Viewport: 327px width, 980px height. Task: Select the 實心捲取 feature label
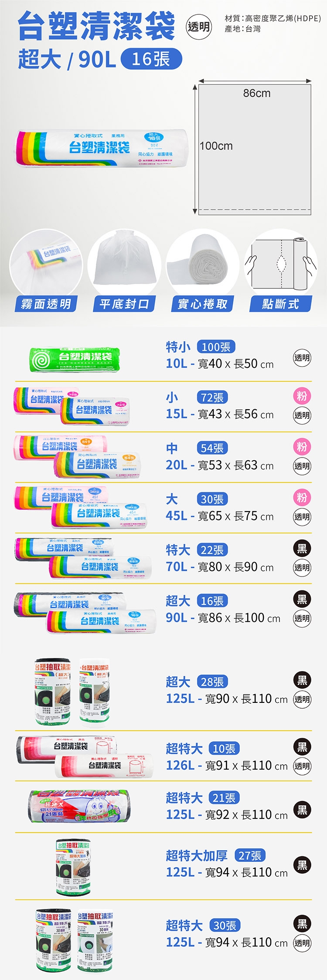(x=202, y=304)
